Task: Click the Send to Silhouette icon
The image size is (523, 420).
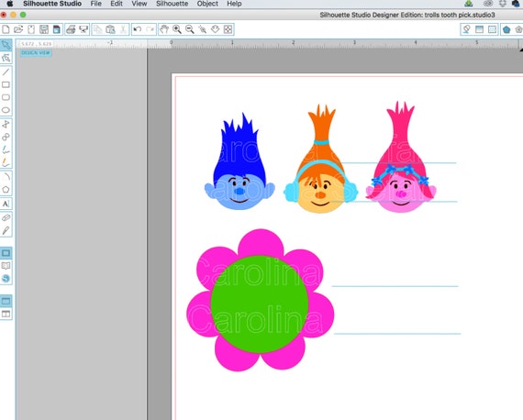Action: [83, 29]
